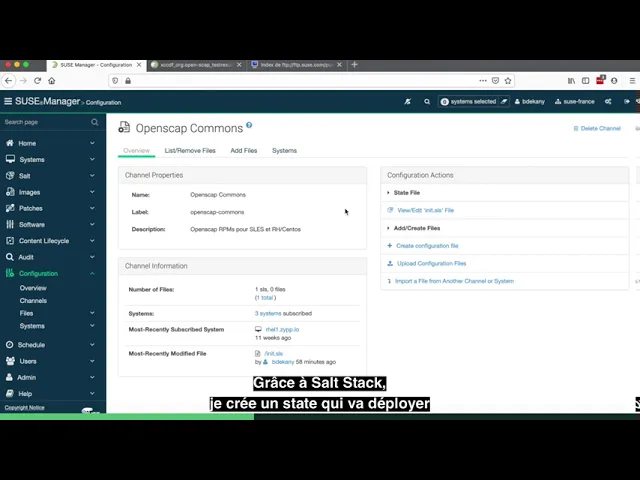Open preferences gears icon in header
The width and height of the screenshot is (640, 480).
click(x=608, y=102)
